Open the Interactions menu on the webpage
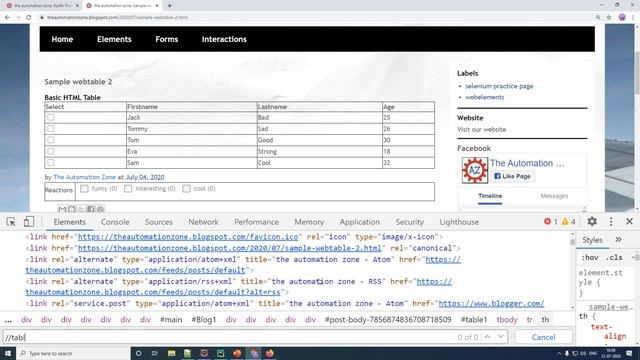Screen dimensions: 640x360 point(224,39)
